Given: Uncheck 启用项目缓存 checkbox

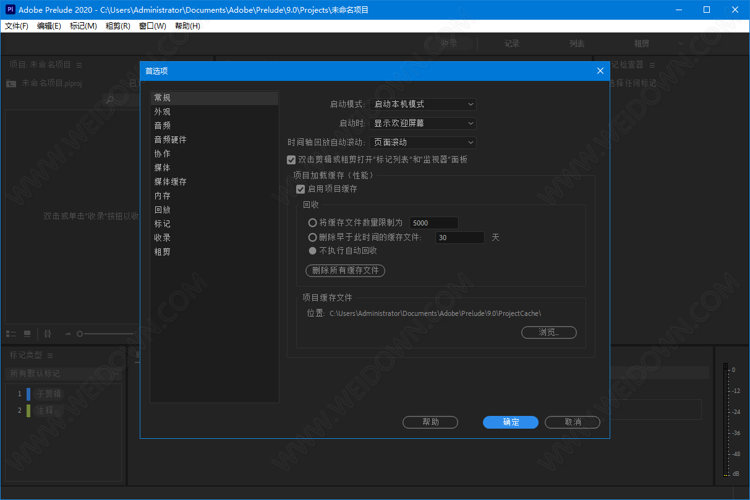Looking at the screenshot, I should (300, 189).
